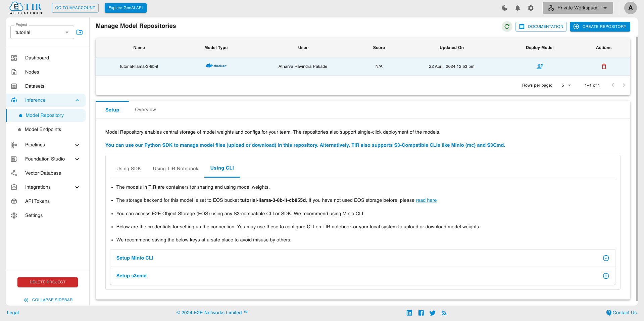
Task: Click the create project folder icon
Action: pyautogui.click(x=80, y=32)
